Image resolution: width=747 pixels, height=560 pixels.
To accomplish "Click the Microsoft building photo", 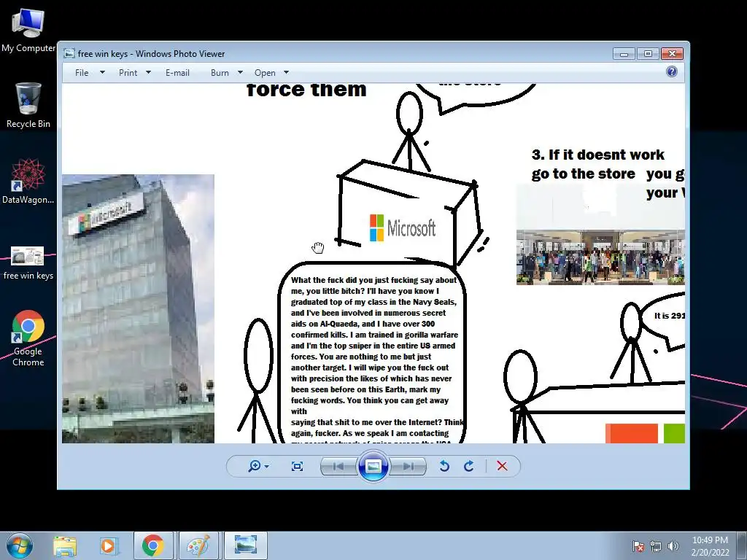I will (x=138, y=308).
